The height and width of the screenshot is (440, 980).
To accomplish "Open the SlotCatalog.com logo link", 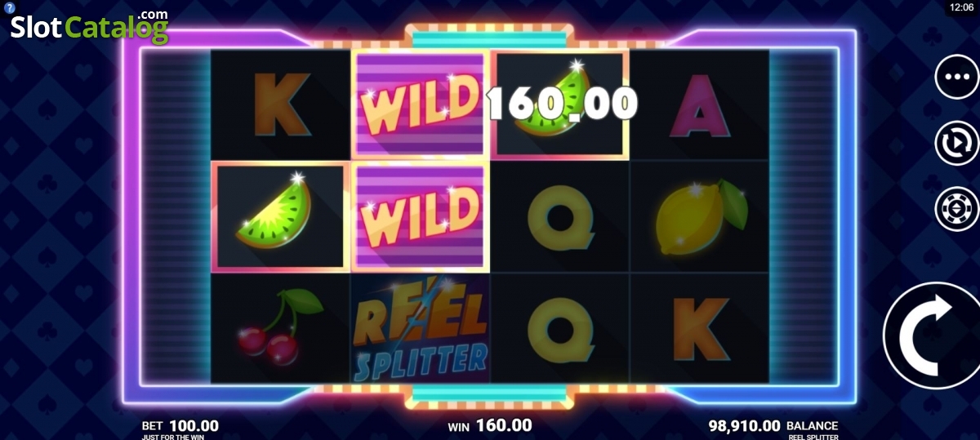I will (90, 26).
